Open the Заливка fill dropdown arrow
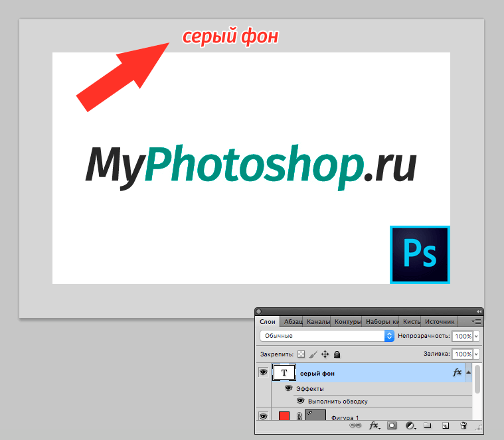 pos(476,355)
